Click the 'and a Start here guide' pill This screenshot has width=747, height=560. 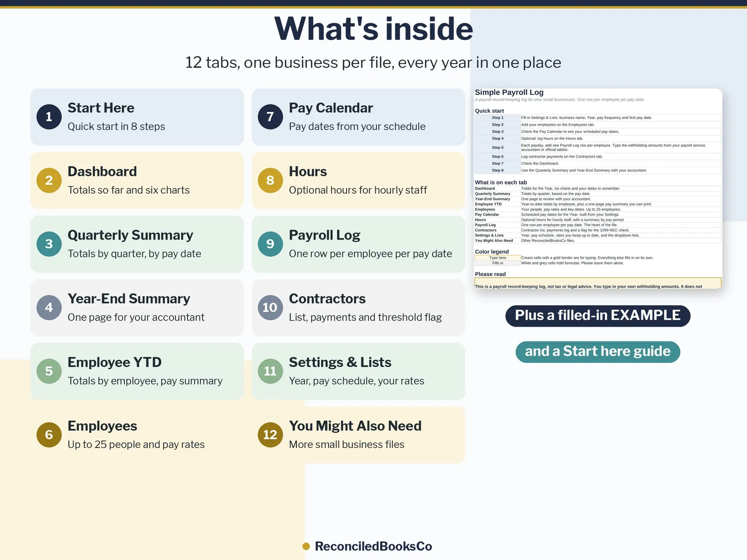point(598,351)
